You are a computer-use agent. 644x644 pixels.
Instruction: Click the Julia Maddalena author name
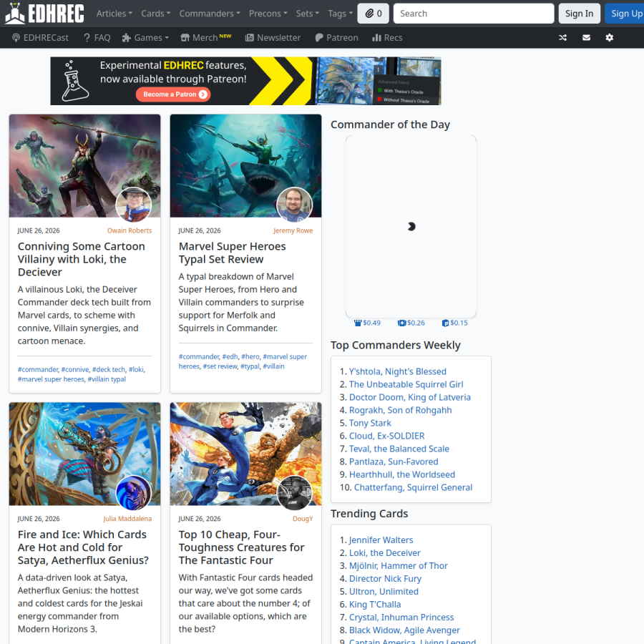(127, 519)
